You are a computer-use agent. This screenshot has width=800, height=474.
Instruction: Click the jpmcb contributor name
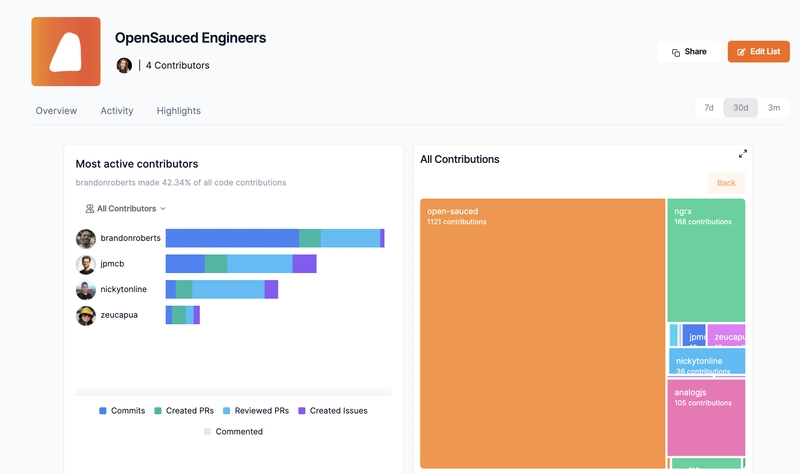(112, 264)
